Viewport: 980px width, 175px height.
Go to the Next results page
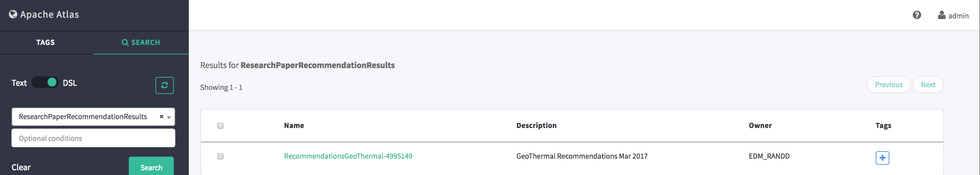tap(928, 85)
